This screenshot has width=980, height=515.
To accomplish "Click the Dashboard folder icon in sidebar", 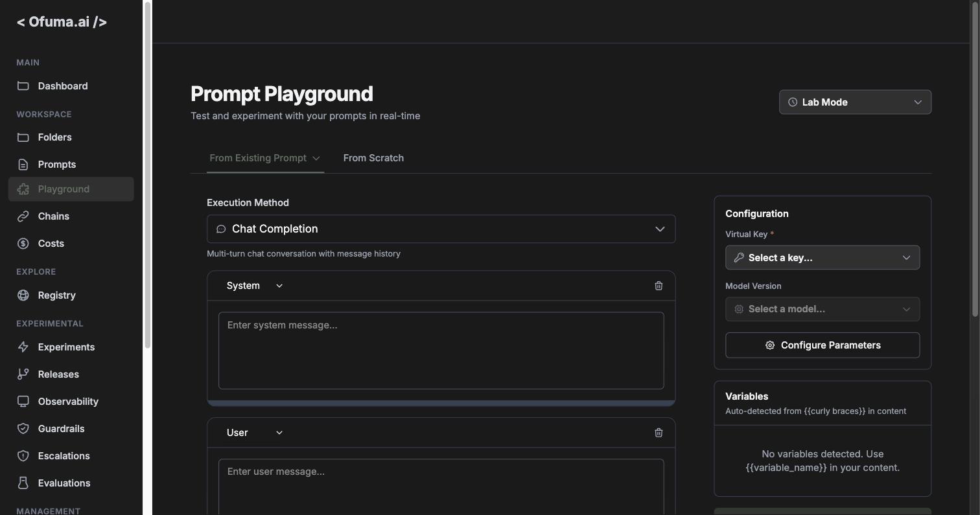I will click(x=23, y=86).
